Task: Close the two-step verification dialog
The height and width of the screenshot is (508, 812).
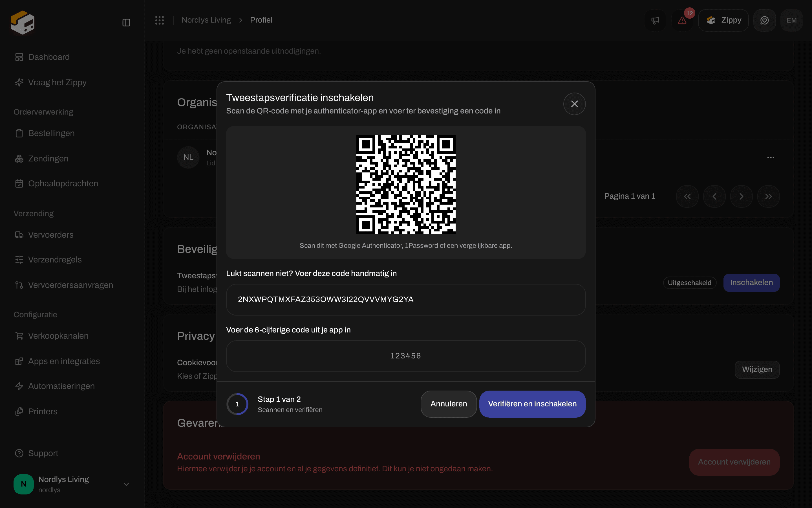Action: 574,104
